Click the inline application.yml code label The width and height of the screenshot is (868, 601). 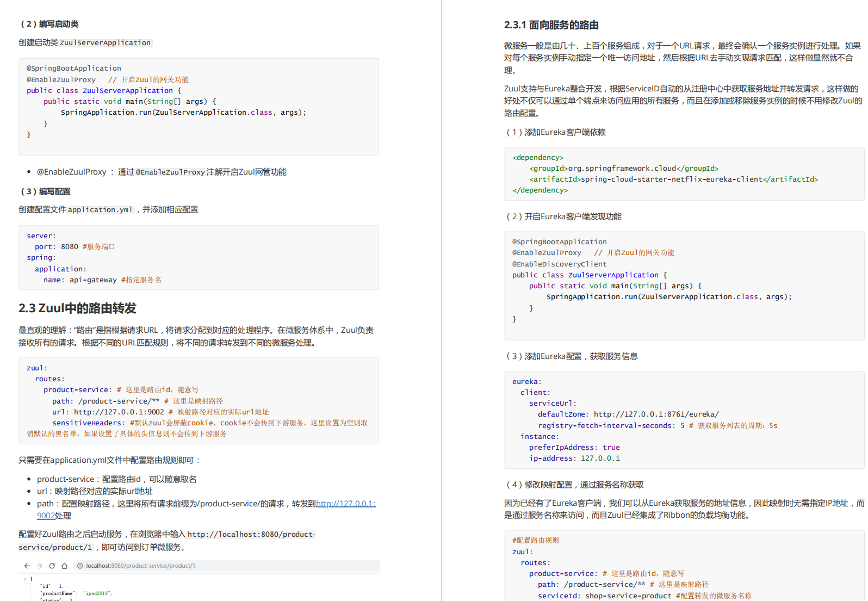(100, 209)
